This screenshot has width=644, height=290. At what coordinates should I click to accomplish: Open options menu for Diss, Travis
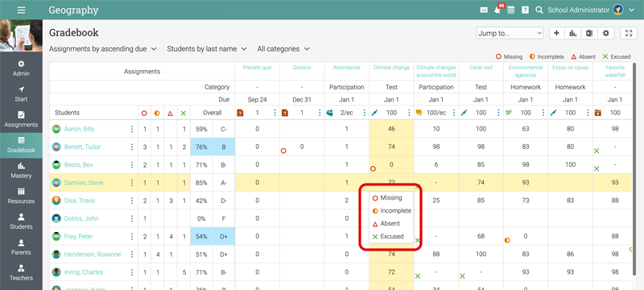coord(132,201)
